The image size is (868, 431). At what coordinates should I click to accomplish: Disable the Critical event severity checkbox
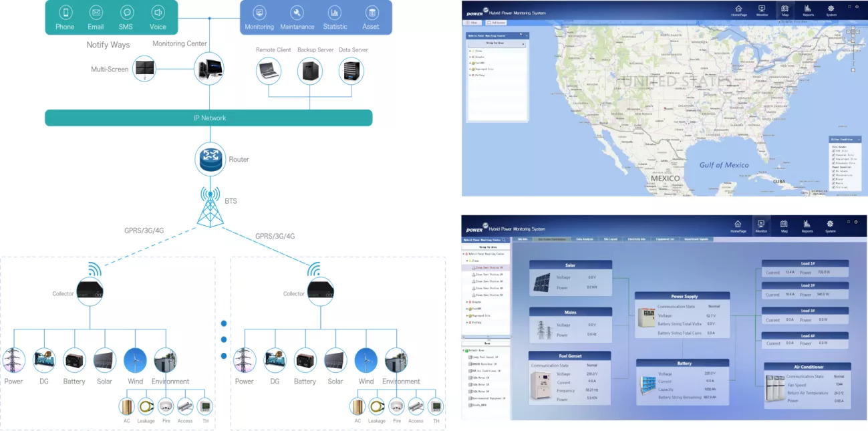[x=833, y=187]
